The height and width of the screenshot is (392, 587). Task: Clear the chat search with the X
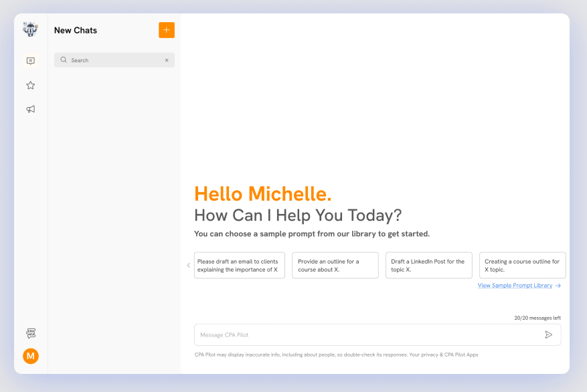coord(167,60)
